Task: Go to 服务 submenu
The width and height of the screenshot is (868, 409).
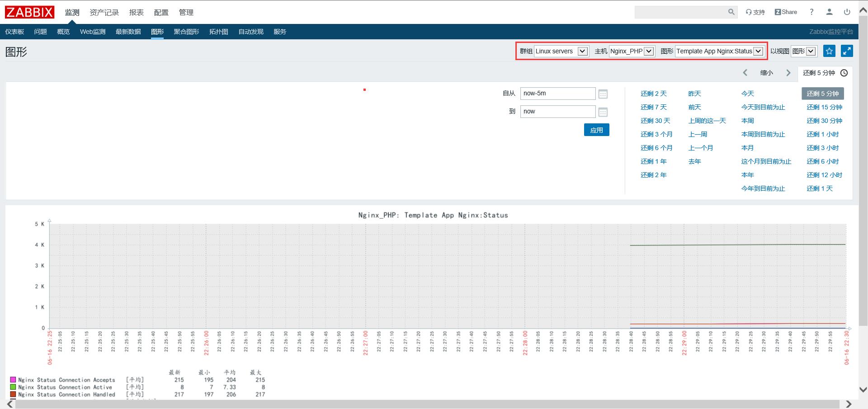Action: coord(280,32)
